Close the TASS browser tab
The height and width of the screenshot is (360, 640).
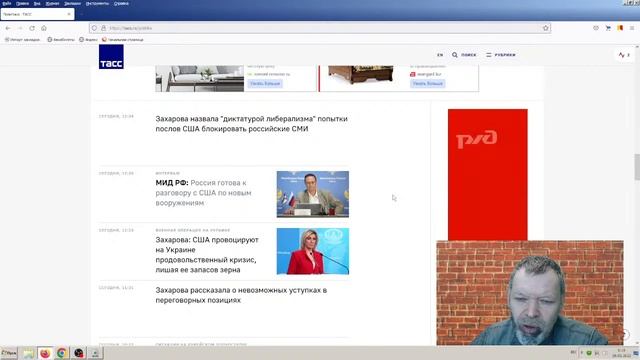tap(69, 14)
